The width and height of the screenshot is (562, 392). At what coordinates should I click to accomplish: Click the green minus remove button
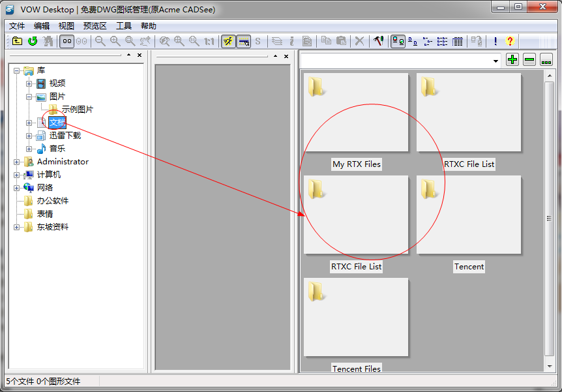point(529,59)
